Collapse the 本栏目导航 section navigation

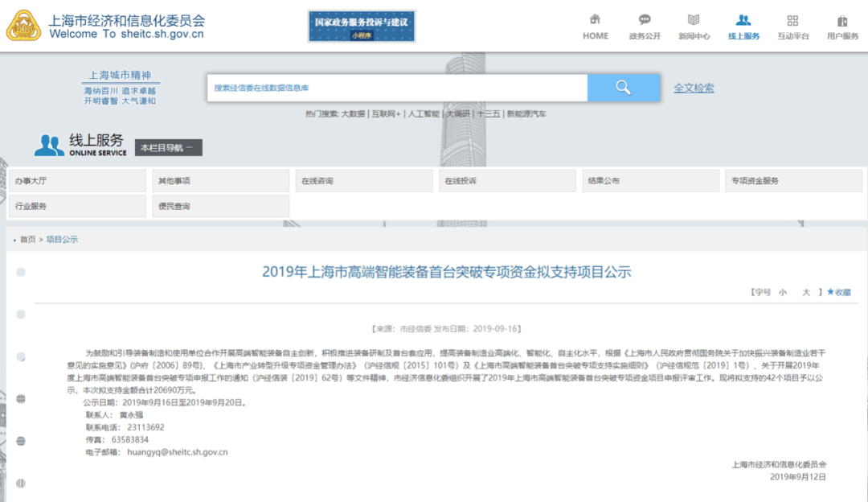(x=167, y=148)
